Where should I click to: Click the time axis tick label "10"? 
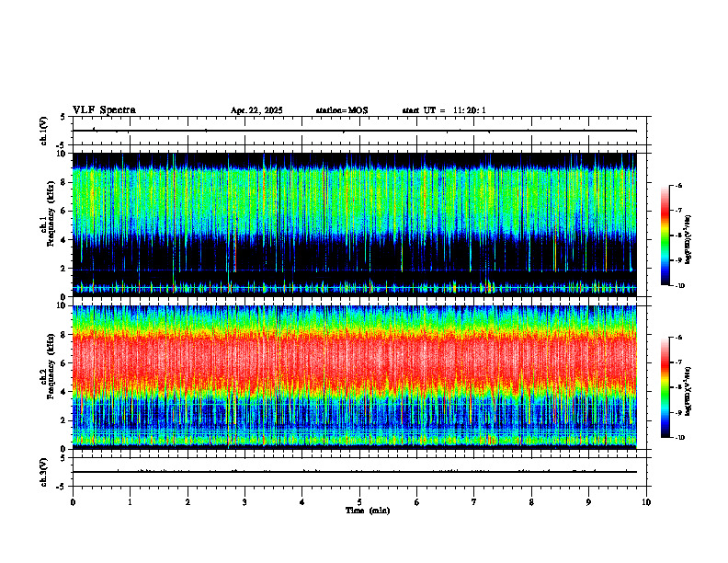[x=646, y=502]
